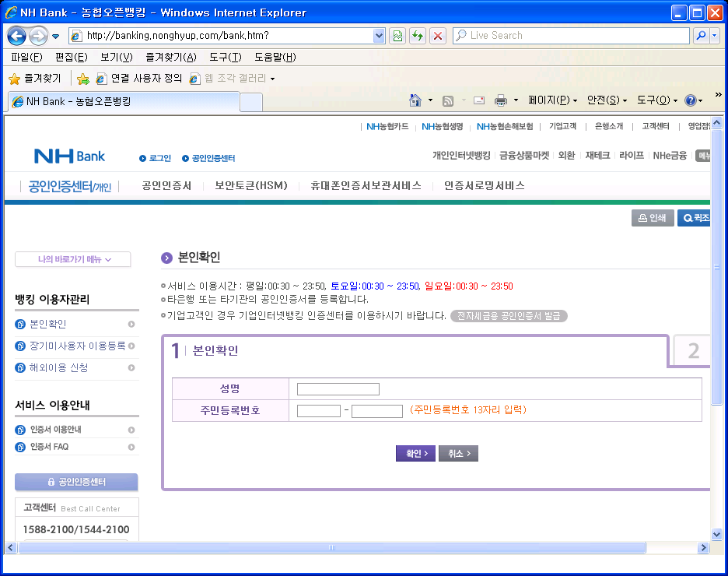Open the 편집(E) menu
This screenshot has height=576, width=728.
click(x=71, y=57)
